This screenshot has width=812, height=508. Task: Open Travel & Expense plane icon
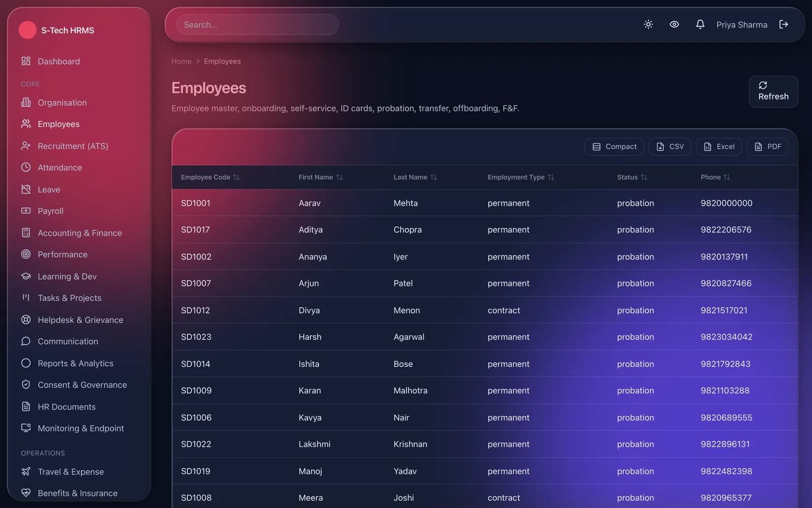point(26,471)
